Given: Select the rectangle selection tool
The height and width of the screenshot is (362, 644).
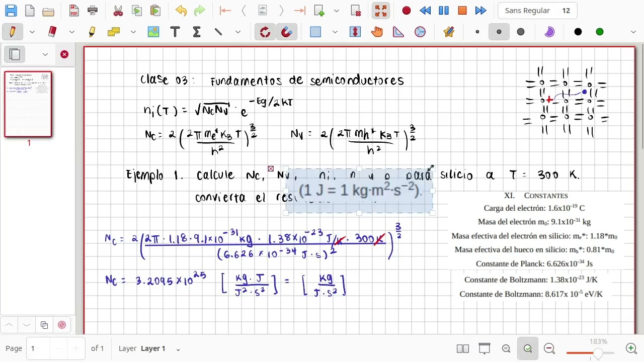Looking at the screenshot, I should coord(315,32).
